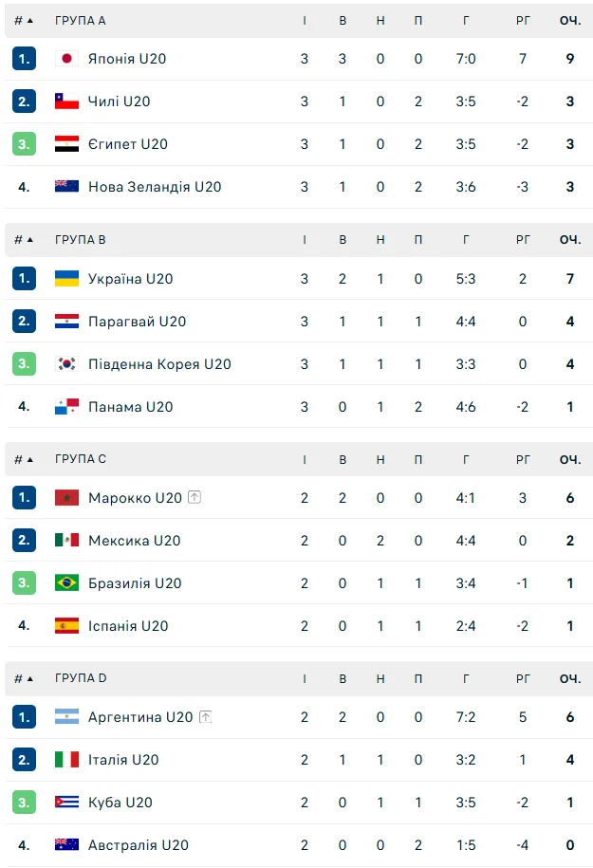
Task: Click the blue rank 1 badge for Україна
Action: 24,279
